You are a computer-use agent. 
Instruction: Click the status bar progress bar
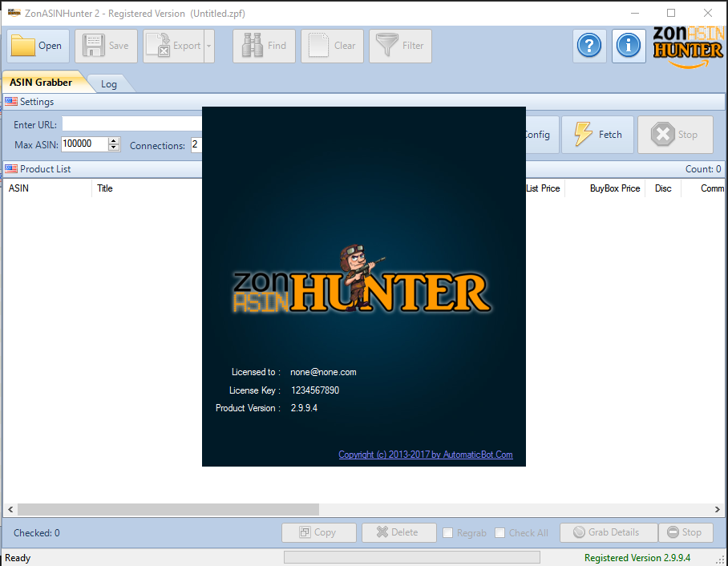point(412,557)
